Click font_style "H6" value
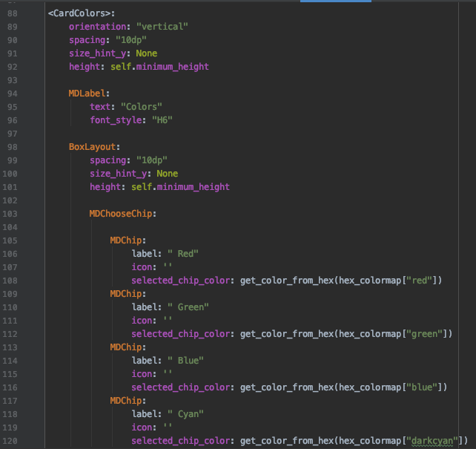Image resolution: width=476 pixels, height=449 pixels. 162,120
